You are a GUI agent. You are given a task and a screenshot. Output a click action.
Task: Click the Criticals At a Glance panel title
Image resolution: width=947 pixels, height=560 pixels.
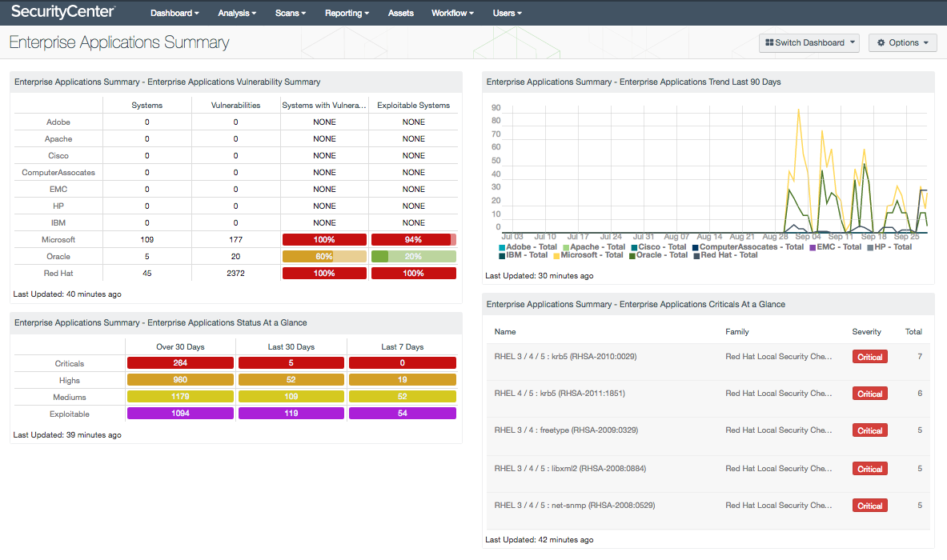click(636, 305)
